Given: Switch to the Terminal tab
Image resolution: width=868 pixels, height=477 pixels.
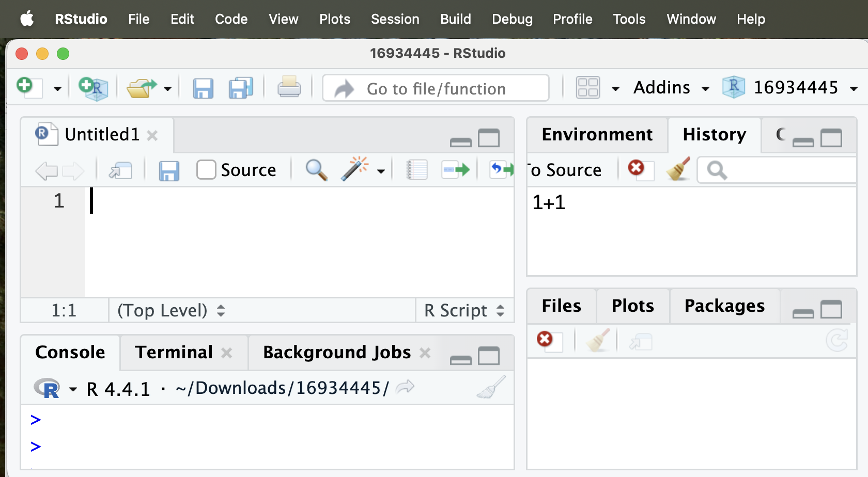Looking at the screenshot, I should pyautogui.click(x=174, y=352).
